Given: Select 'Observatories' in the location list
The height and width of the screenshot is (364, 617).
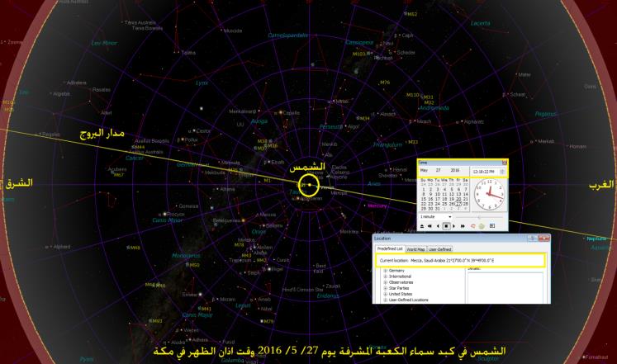Looking at the screenshot, I should [x=401, y=282].
